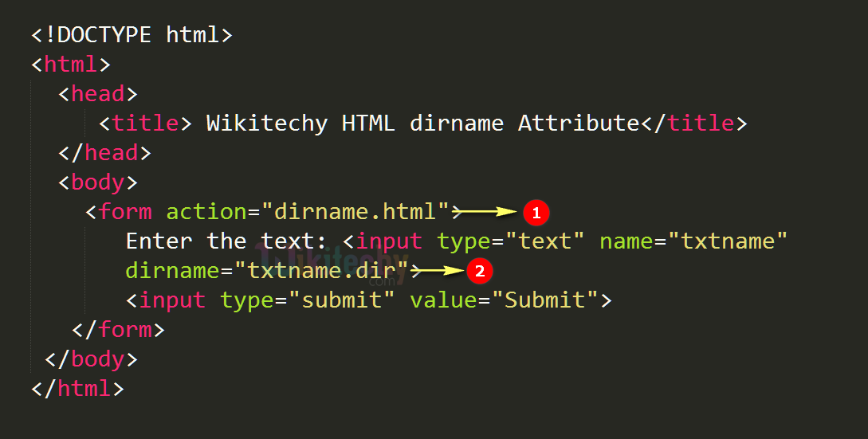Click the opening html tag
This screenshot has width=868, height=439.
click(71, 65)
